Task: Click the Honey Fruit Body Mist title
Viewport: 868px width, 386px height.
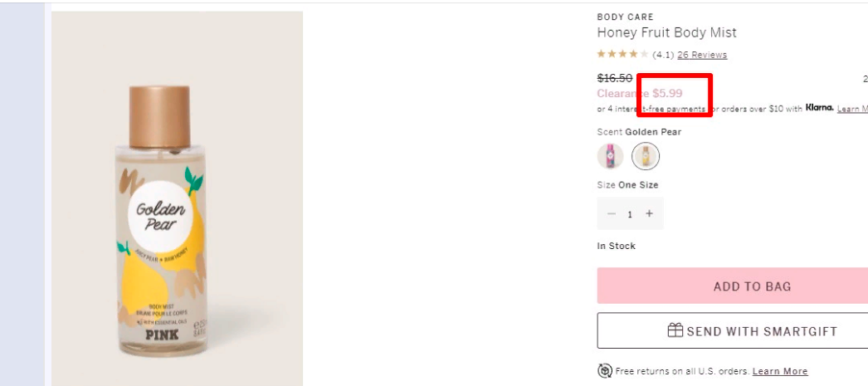Action: (666, 32)
